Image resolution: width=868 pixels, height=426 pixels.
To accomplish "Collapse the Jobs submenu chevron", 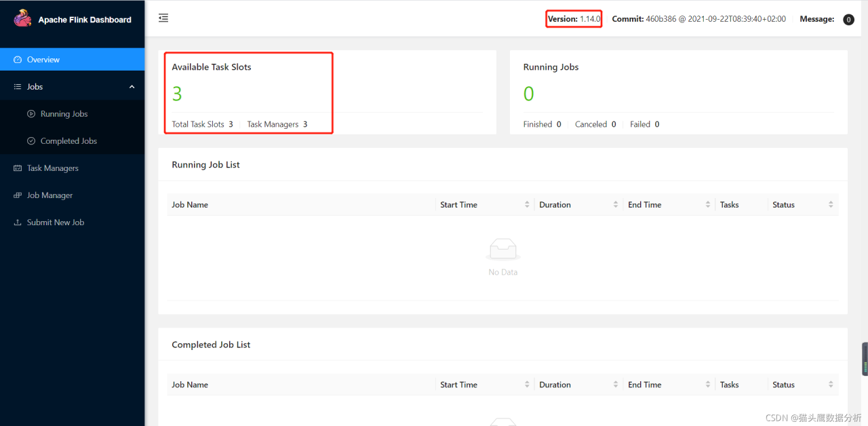I will click(132, 87).
